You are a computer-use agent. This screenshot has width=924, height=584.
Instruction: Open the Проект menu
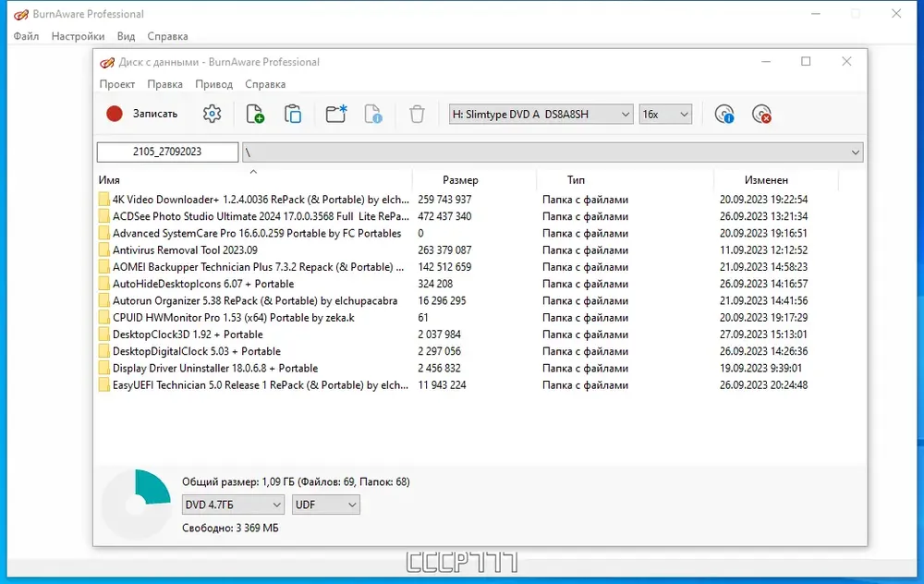tap(117, 84)
